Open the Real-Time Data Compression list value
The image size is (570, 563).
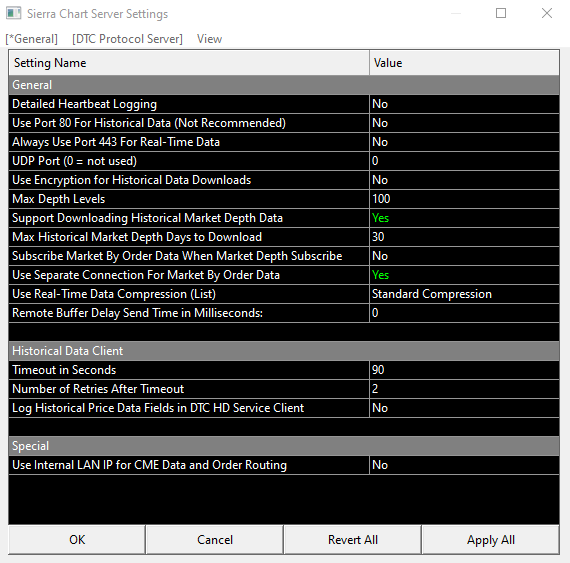pos(464,294)
